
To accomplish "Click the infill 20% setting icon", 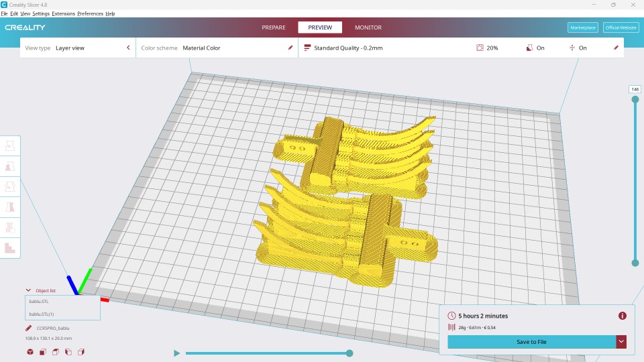I will pos(480,48).
